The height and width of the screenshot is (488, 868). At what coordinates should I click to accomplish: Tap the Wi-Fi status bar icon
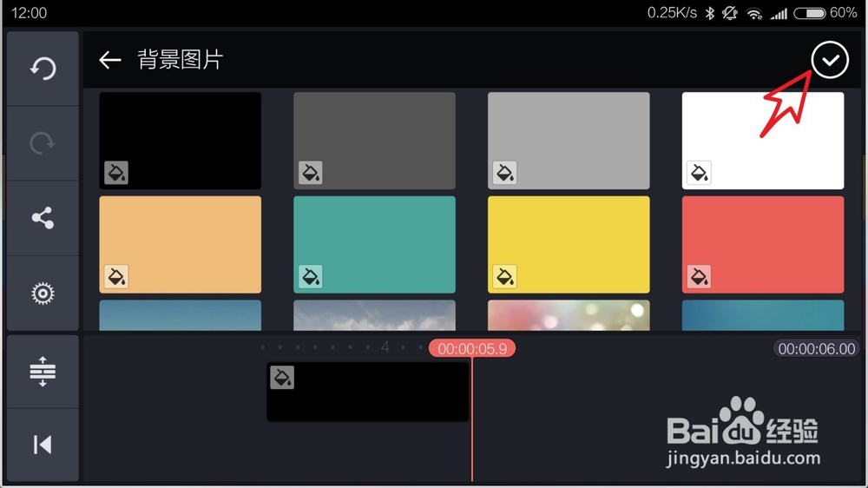coord(754,13)
